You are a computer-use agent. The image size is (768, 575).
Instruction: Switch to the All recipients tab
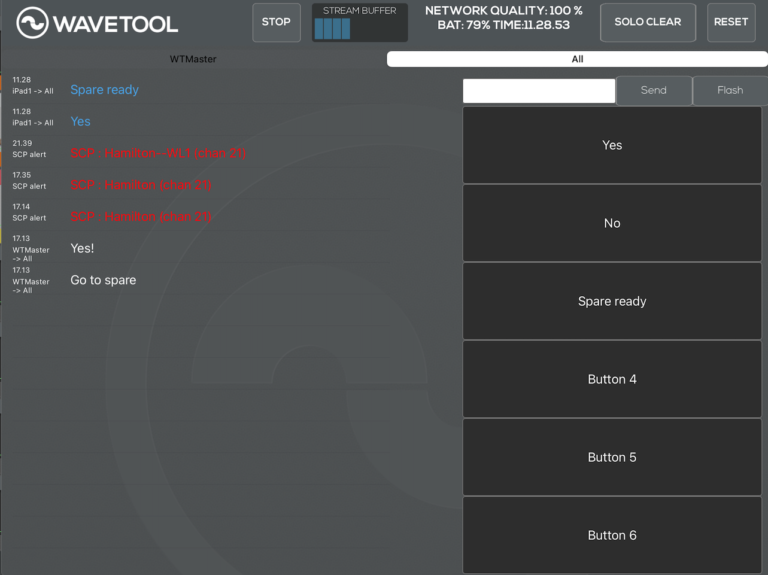(x=577, y=59)
